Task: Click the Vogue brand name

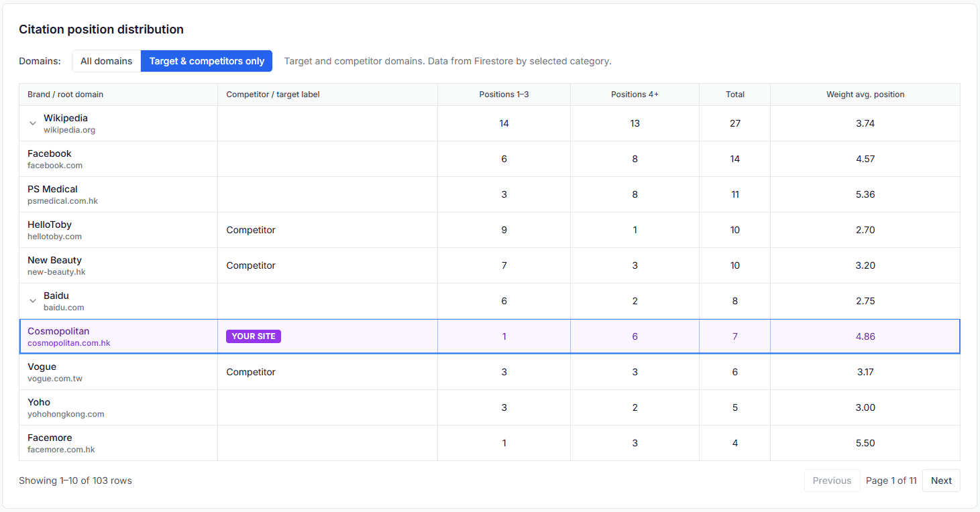Action: (42, 367)
